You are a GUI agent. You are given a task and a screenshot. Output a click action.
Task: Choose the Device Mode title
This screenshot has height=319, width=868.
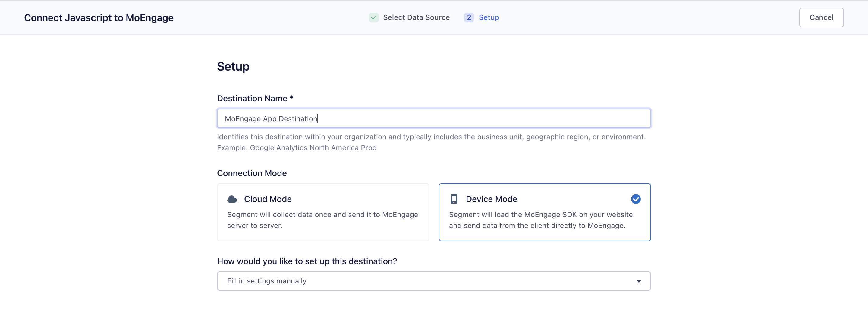point(491,199)
